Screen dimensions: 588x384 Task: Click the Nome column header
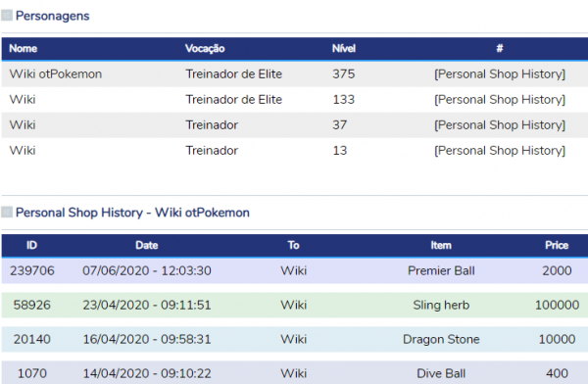pos(24,48)
